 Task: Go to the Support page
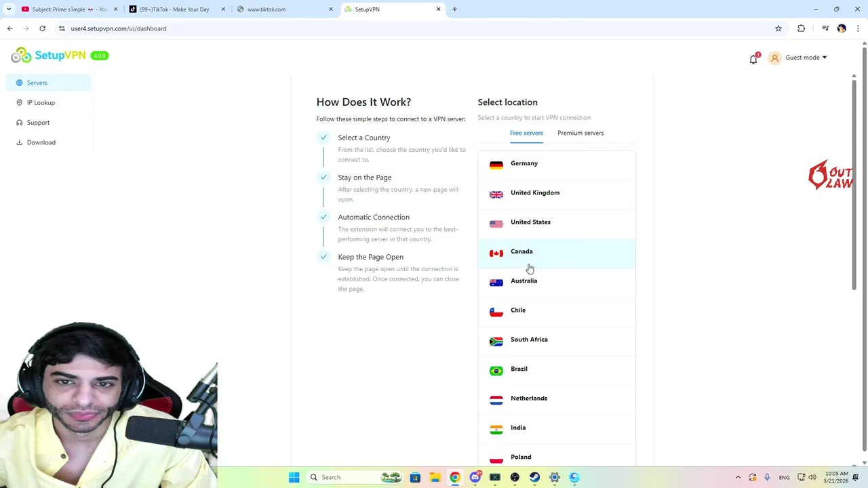pyautogui.click(x=38, y=123)
